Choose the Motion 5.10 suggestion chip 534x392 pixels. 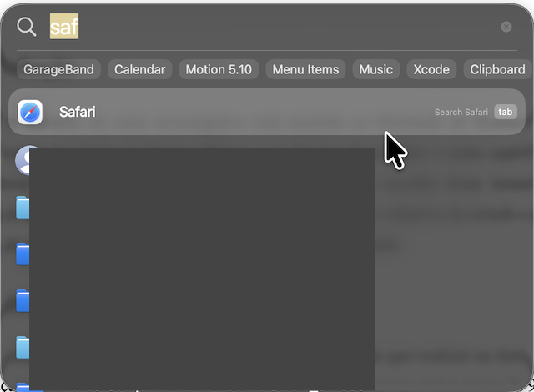[219, 69]
